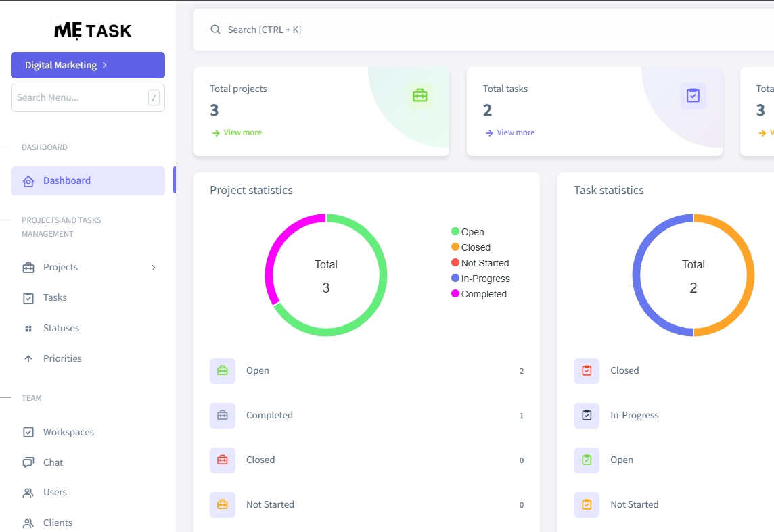Image resolution: width=774 pixels, height=532 pixels.
Task: Click the Search Menu input field
Action: 79,98
